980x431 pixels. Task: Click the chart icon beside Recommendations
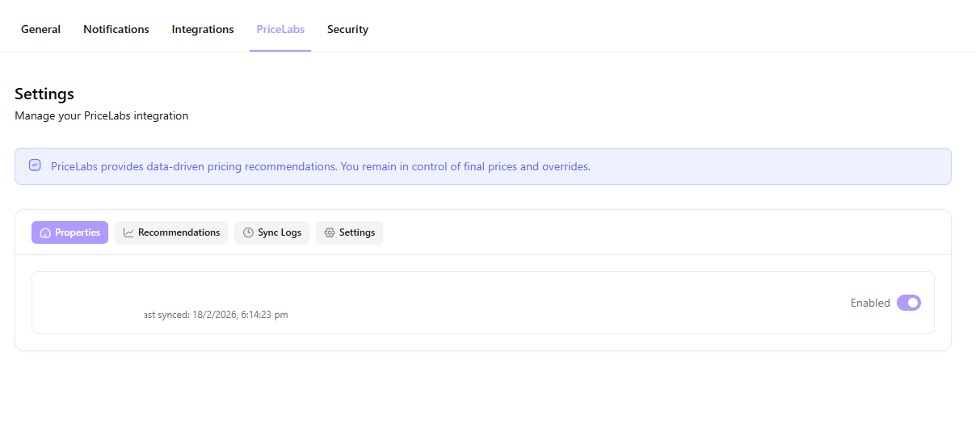pyautogui.click(x=128, y=232)
